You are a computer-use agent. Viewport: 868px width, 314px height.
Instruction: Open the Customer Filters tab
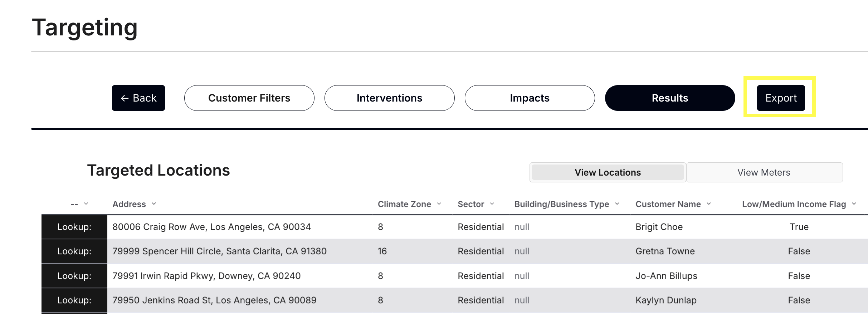[249, 98]
